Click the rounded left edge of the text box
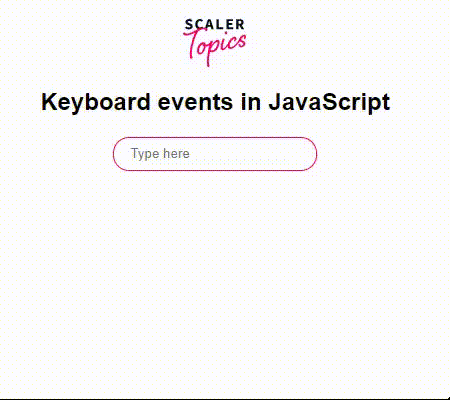This screenshot has height=400, width=450. point(117,154)
